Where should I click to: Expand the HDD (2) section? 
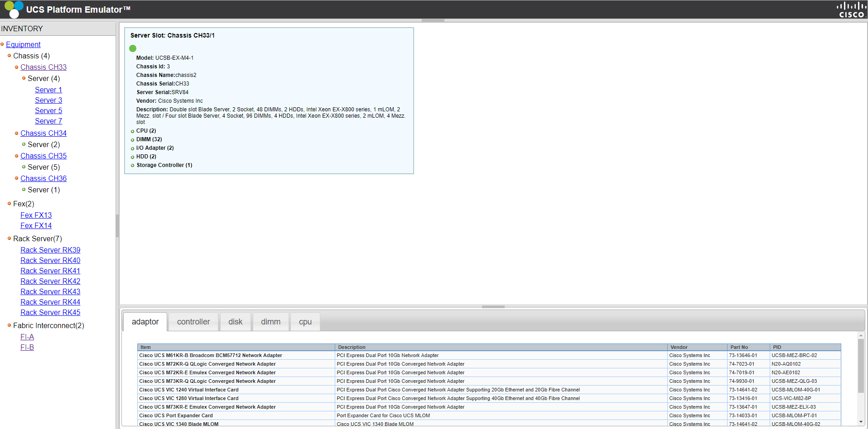[x=132, y=157]
